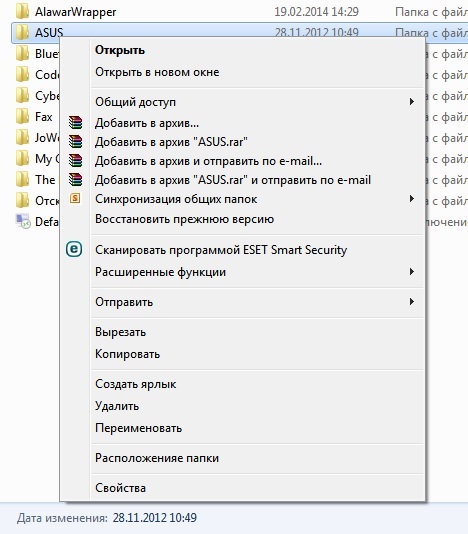This screenshot has height=534, width=468.
Task: Click Дата изменения value in details pane
Action: coord(155,518)
